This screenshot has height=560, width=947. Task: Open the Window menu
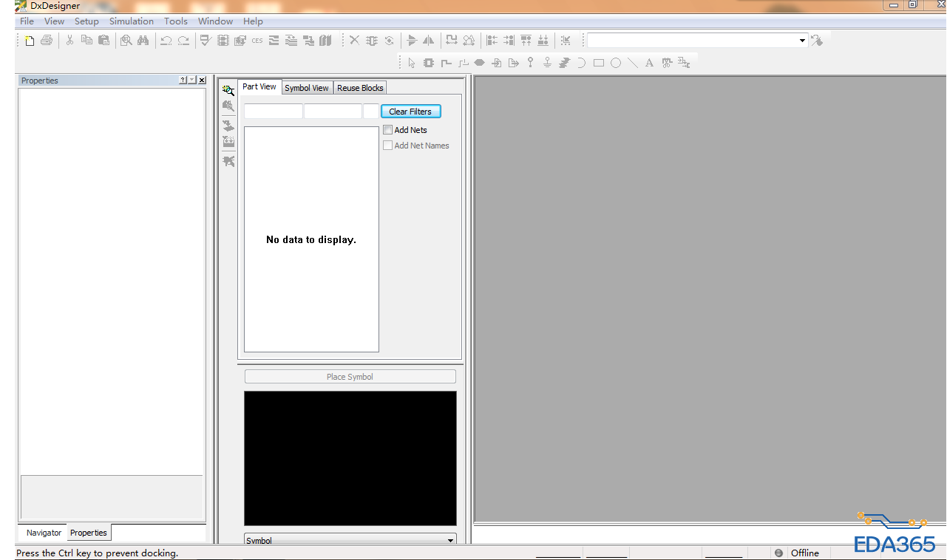pos(215,21)
